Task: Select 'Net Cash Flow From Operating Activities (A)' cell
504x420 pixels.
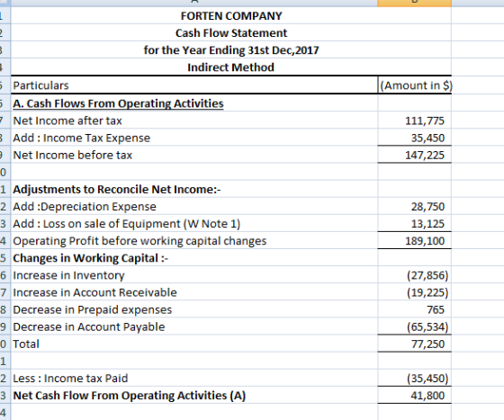Action: (194, 396)
